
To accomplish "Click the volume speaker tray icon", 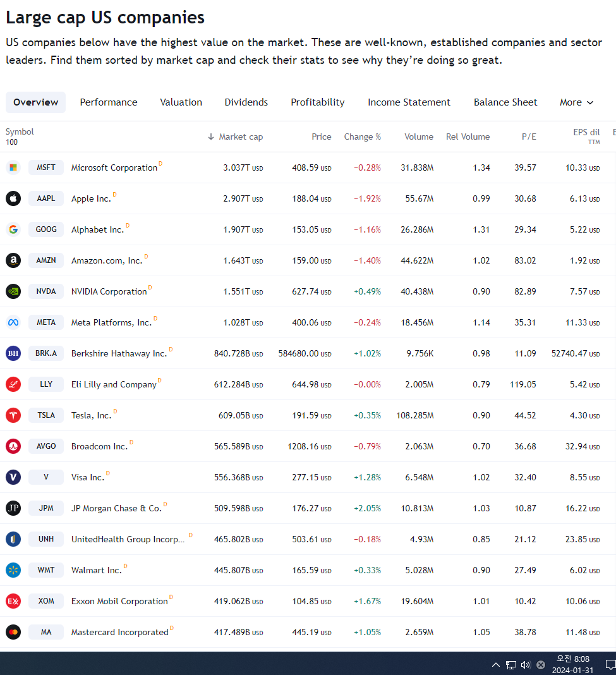I will tap(526, 665).
